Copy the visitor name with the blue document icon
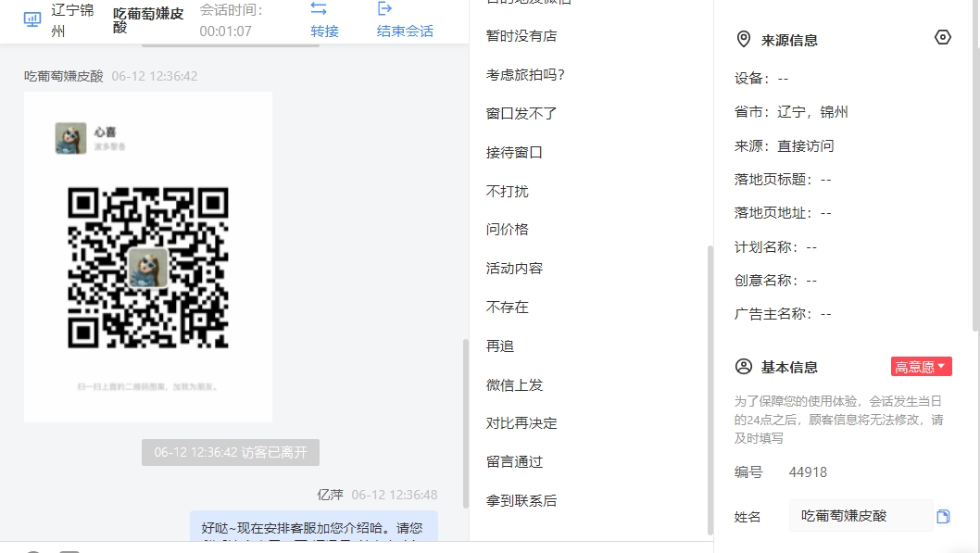The height and width of the screenshot is (553, 980). (943, 516)
